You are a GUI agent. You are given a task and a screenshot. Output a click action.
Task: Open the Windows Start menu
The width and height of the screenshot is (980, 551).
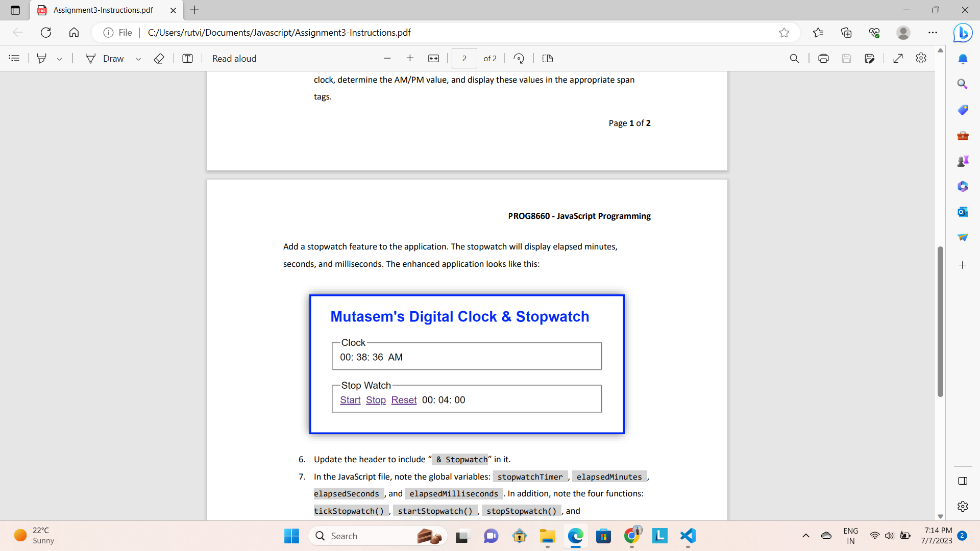(x=291, y=536)
